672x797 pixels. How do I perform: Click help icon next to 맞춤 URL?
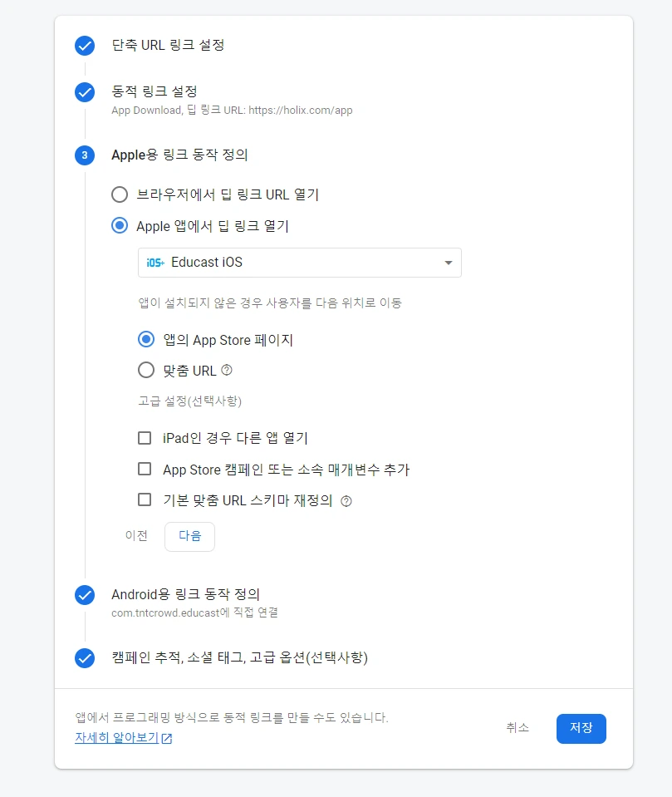[227, 370]
